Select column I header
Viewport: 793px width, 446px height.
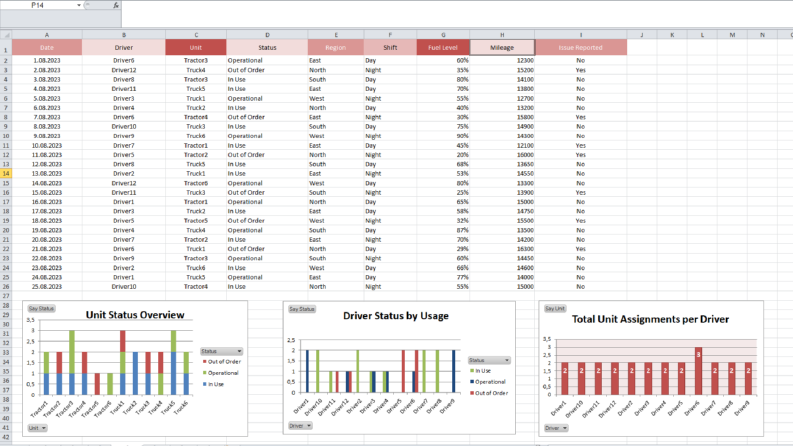[581, 35]
